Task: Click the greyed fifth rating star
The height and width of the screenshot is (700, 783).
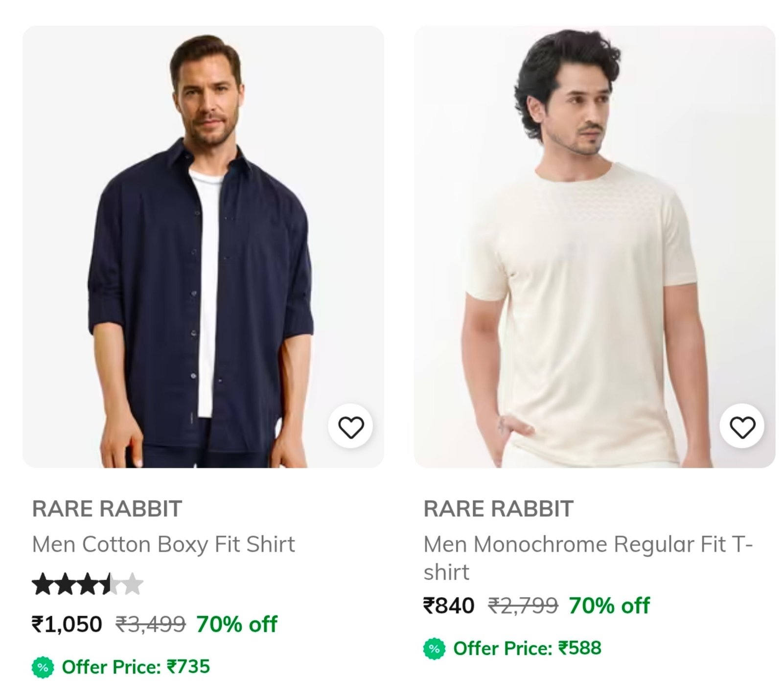Action: click(132, 584)
